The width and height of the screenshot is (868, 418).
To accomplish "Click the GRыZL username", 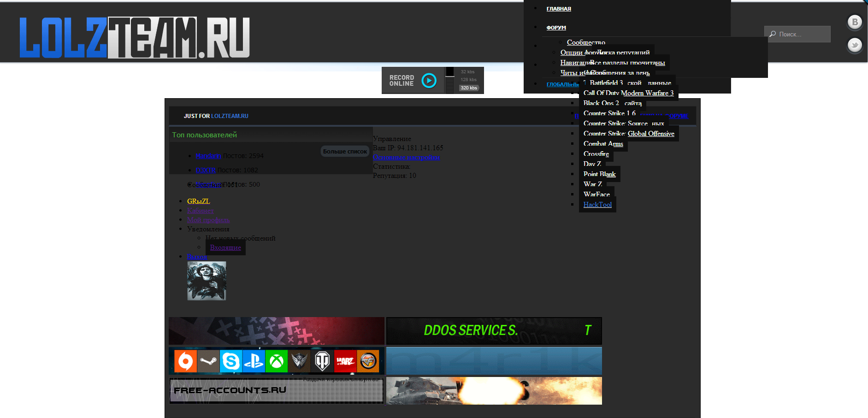I will 199,201.
